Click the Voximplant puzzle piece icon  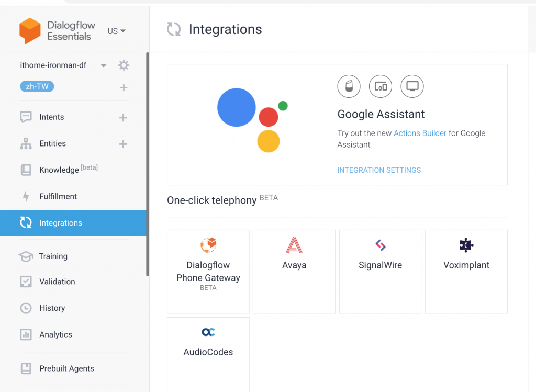(x=466, y=245)
